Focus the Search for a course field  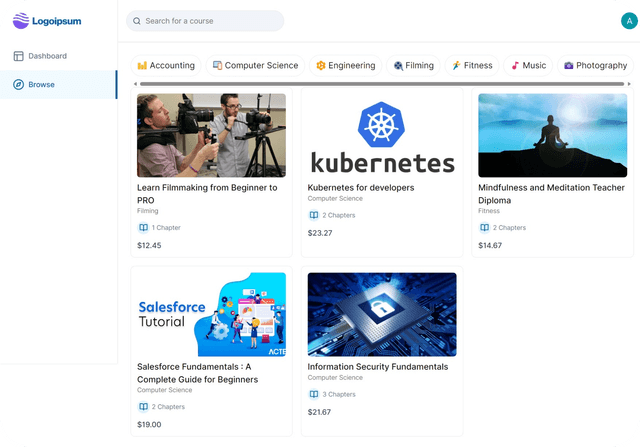[205, 21]
